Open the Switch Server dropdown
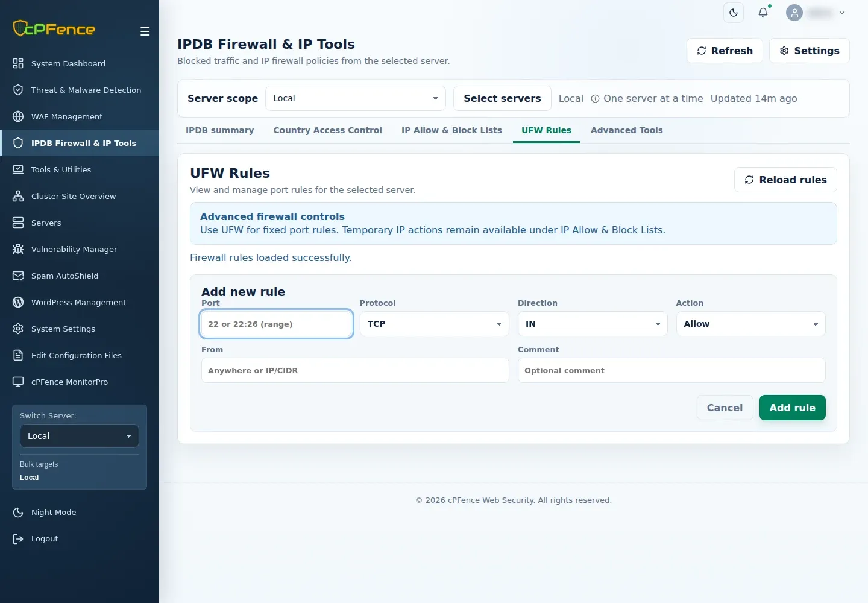Screen dimensions: 868x603 (x=80, y=436)
